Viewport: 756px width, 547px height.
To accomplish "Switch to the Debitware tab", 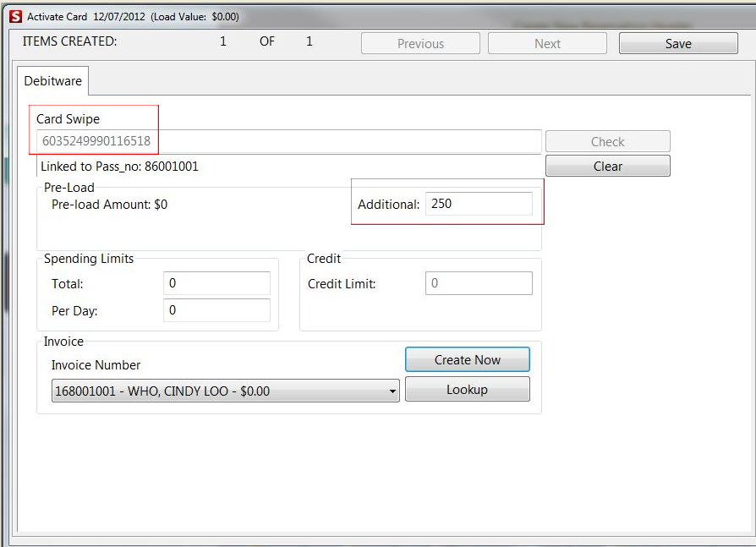I will tap(52, 81).
